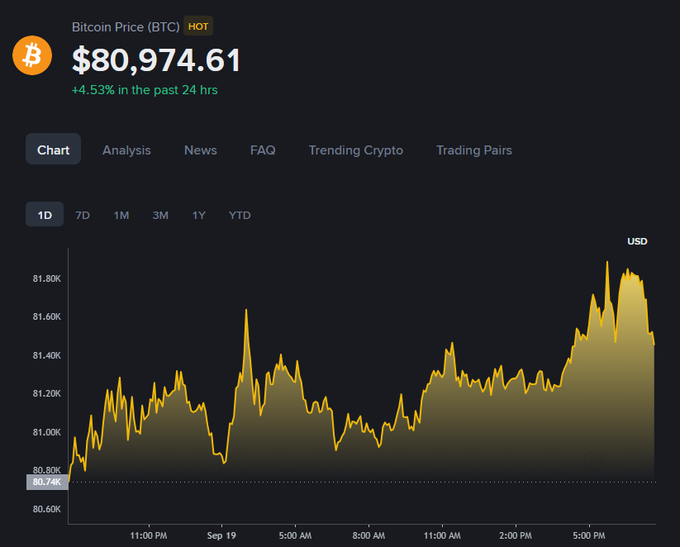Select the 3M time range
This screenshot has height=547, width=680.
pos(160,215)
